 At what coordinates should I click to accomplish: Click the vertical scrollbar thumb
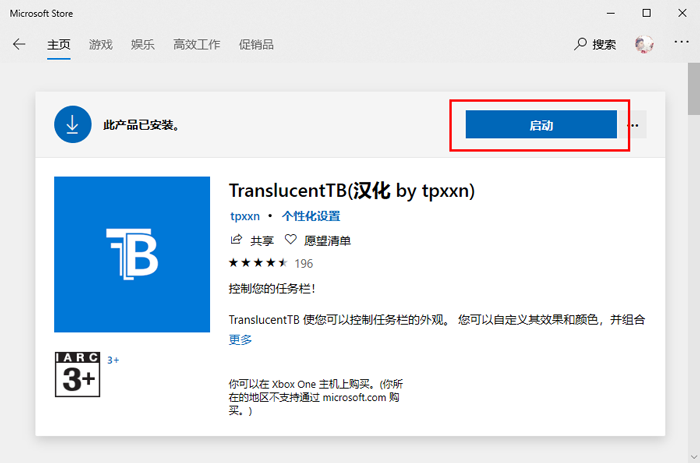click(x=694, y=89)
